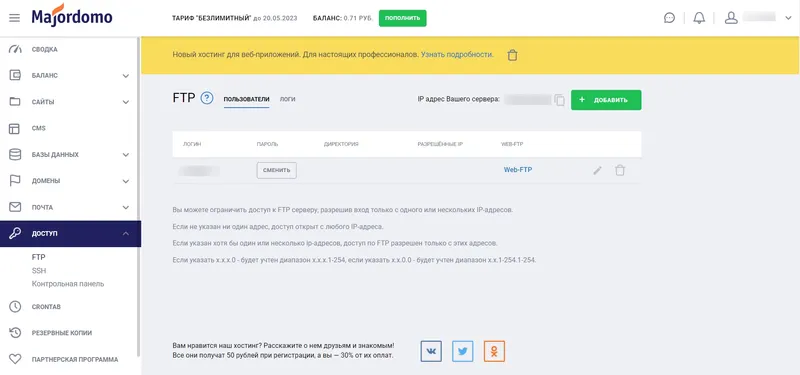
Task: Click the green Пополнить button
Action: tap(403, 18)
